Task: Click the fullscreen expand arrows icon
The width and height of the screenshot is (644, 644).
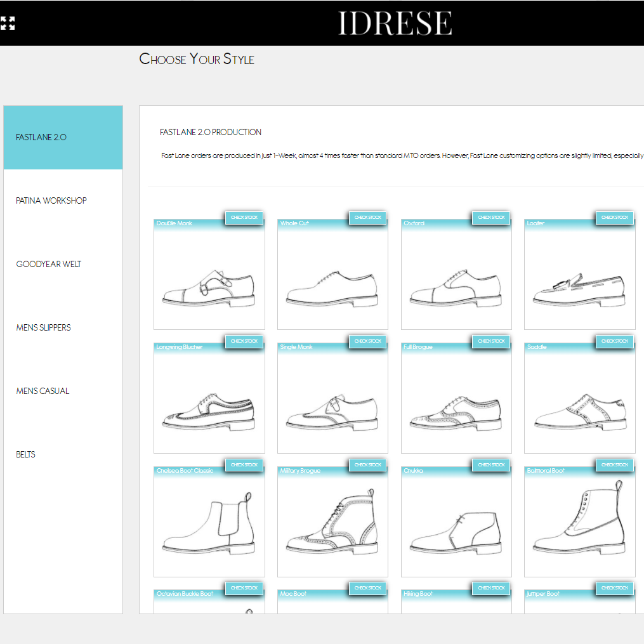Action: [8, 23]
